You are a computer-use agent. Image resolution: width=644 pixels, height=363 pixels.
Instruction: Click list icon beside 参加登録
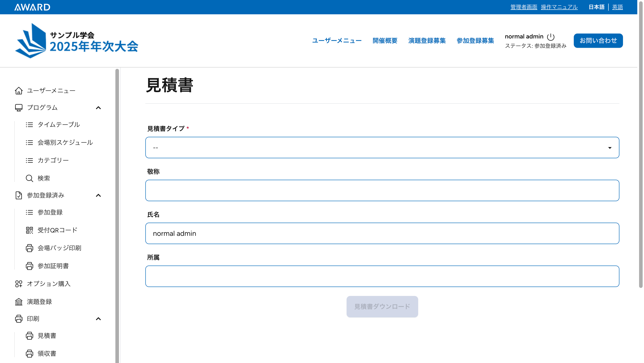pos(30,212)
